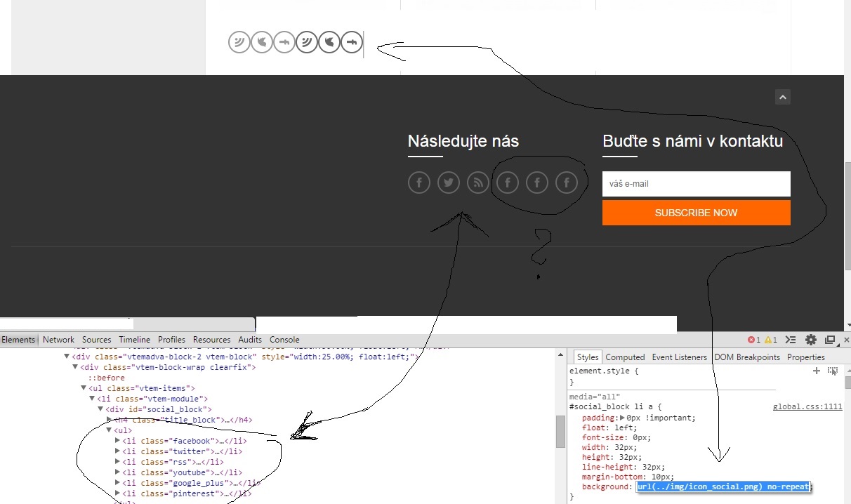Open the Resources panel tab
The width and height of the screenshot is (851, 504).
[212, 340]
